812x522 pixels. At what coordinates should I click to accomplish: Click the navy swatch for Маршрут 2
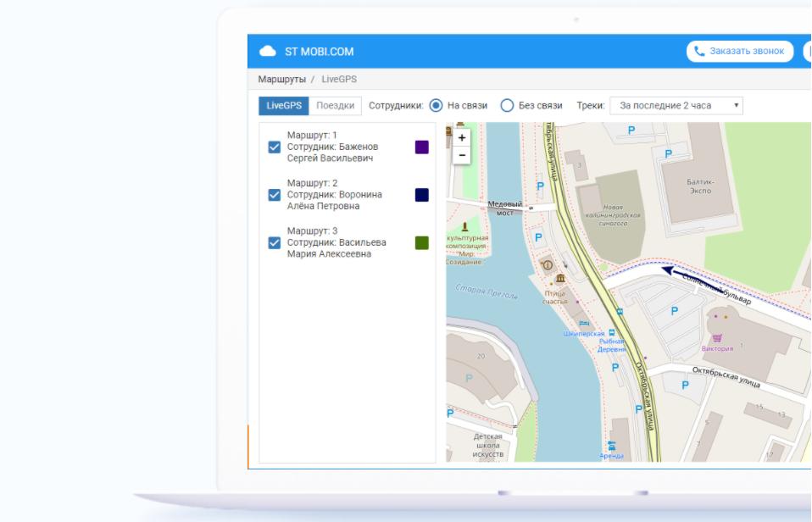click(x=422, y=195)
